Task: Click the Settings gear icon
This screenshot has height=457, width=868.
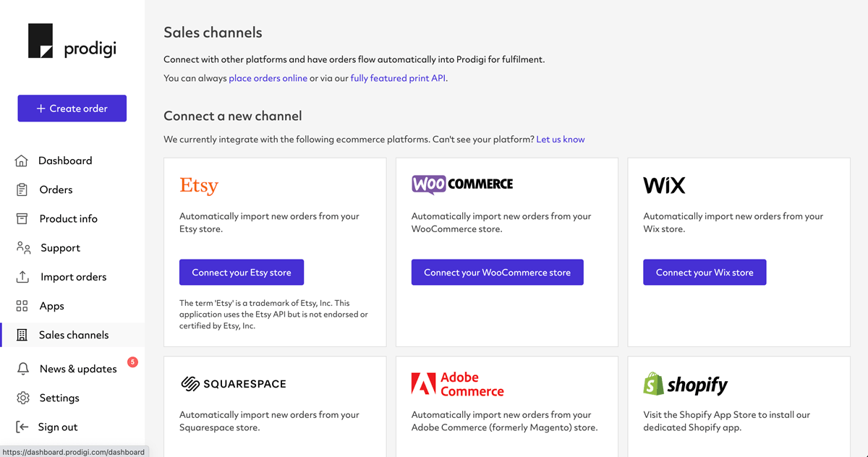Action: tap(23, 398)
